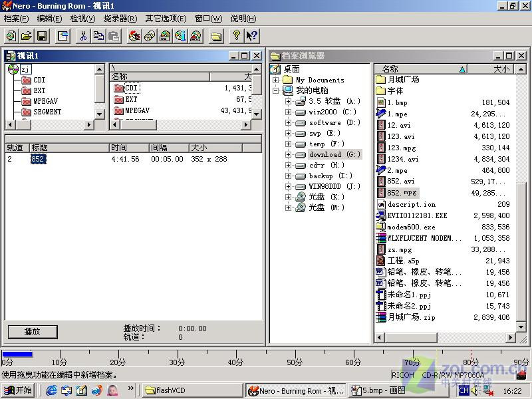Cut selection with the scissors icon

click(x=84, y=36)
